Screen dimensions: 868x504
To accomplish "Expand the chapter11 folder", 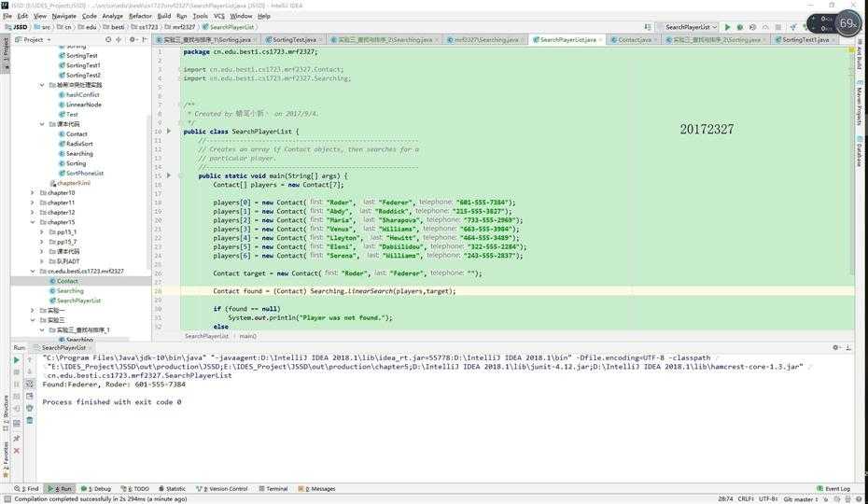I will click(x=32, y=203).
